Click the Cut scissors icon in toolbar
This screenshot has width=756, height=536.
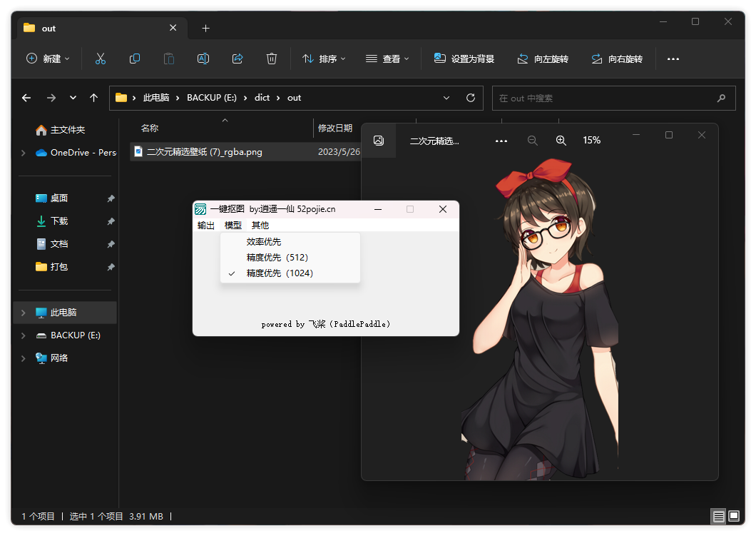(x=100, y=59)
